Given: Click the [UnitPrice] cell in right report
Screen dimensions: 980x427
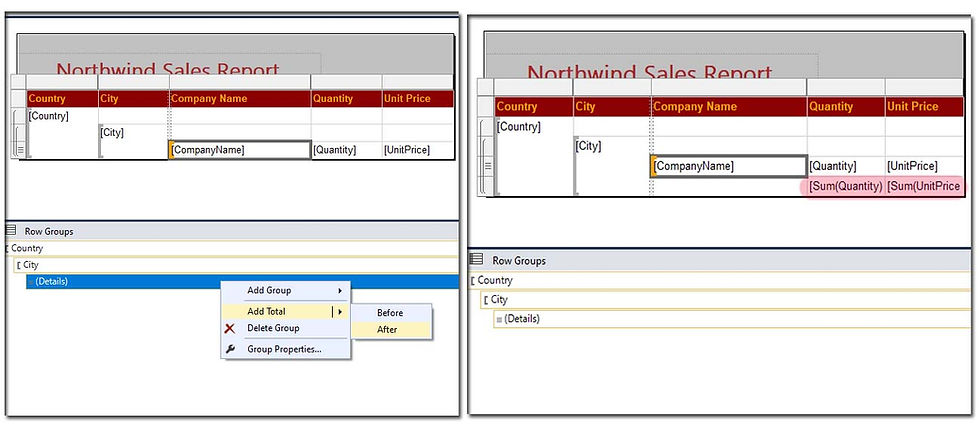Looking at the screenshot, I should click(x=924, y=166).
